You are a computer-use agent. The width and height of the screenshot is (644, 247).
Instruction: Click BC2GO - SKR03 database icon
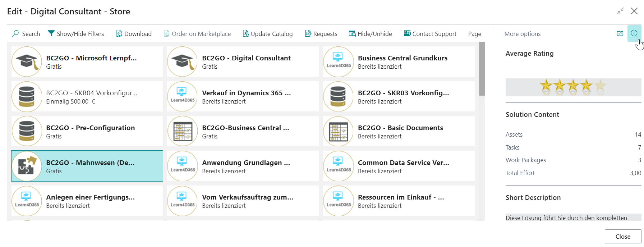(339, 96)
